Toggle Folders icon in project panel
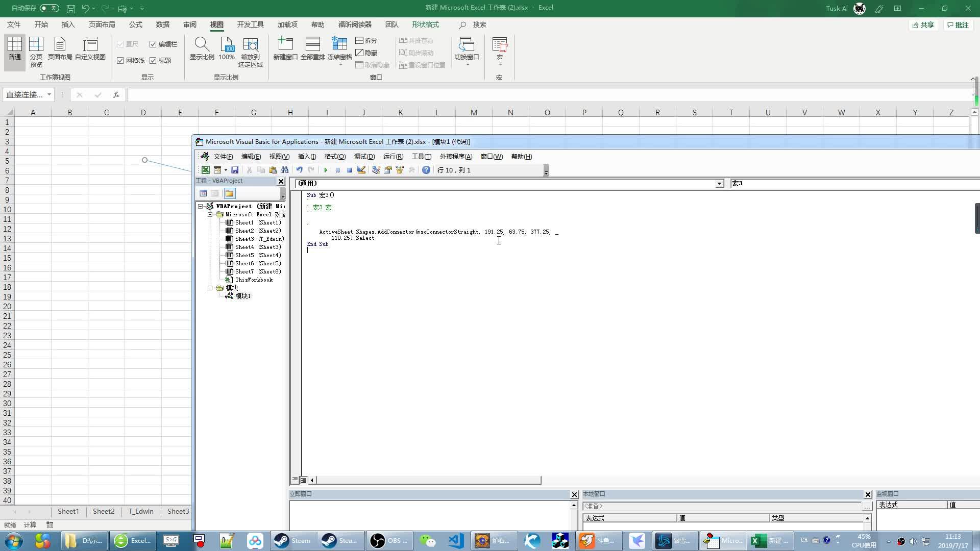The image size is (980, 551). 229,193
